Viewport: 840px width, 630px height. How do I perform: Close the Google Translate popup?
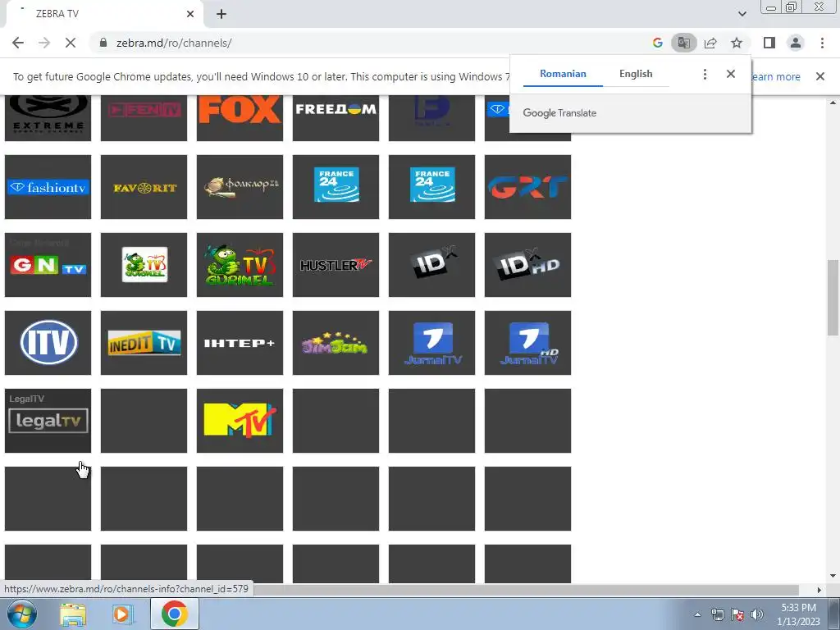pyautogui.click(x=731, y=74)
